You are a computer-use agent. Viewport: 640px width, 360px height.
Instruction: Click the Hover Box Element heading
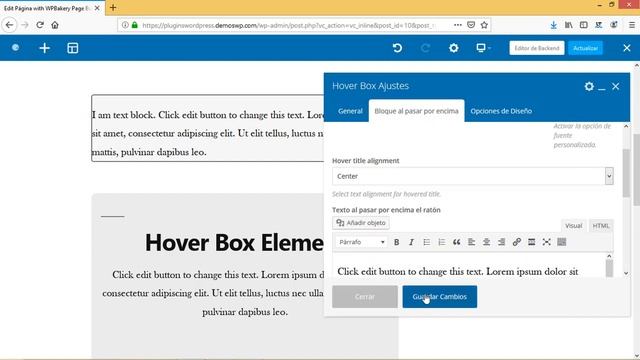[x=234, y=242]
